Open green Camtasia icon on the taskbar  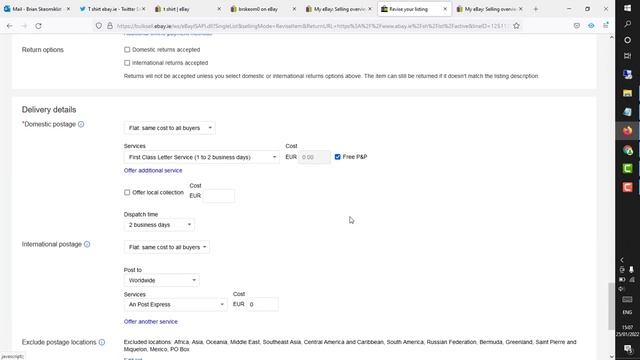(x=627, y=168)
